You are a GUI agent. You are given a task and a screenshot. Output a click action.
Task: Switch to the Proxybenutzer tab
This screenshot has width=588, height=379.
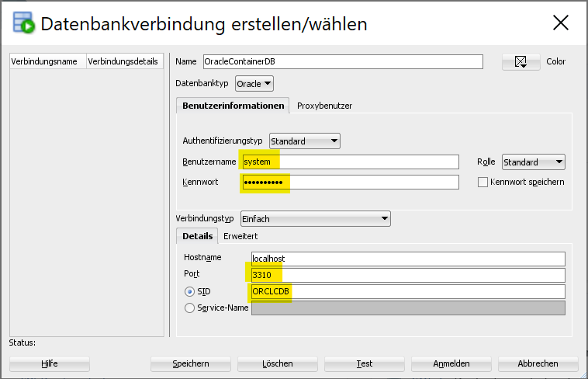(324, 106)
